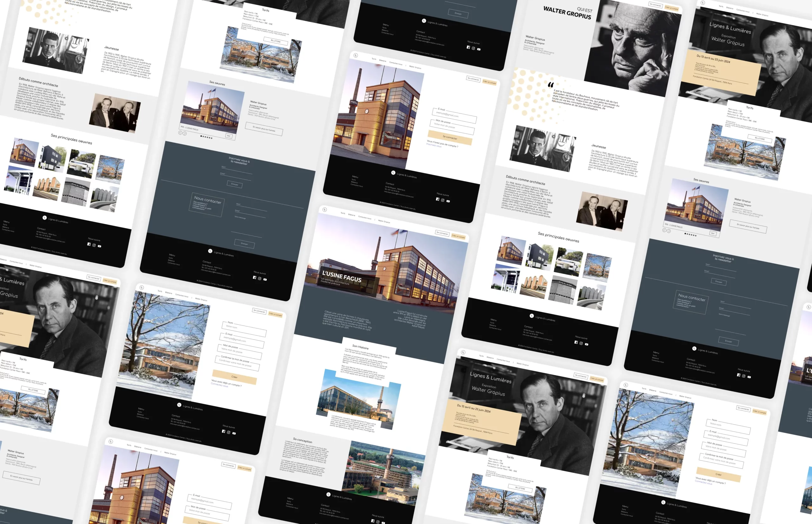This screenshot has width=812, height=524.
Task: Click En savoir plus sur l'artiste button
Action: [264, 129]
